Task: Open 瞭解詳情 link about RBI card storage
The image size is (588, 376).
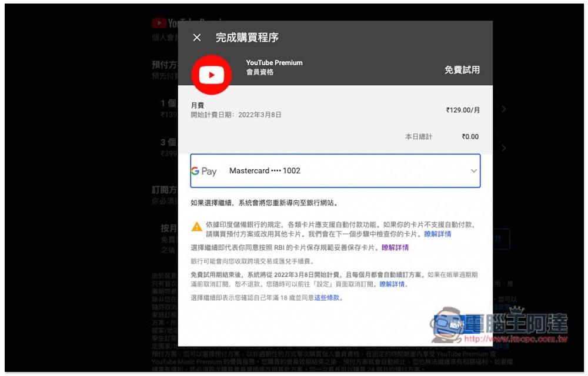Action: tap(395, 247)
